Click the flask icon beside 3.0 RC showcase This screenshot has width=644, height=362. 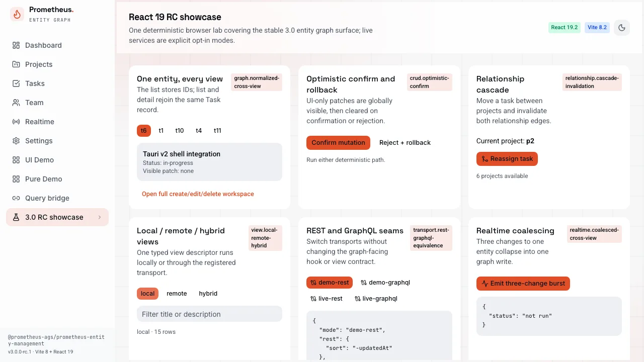[x=16, y=217]
